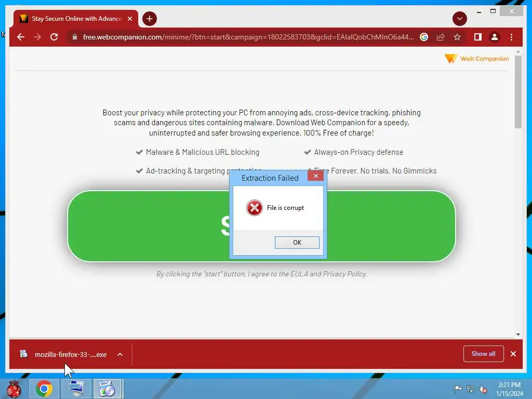Open Chrome three-dot menu
The image size is (532, 399).
pyautogui.click(x=511, y=37)
